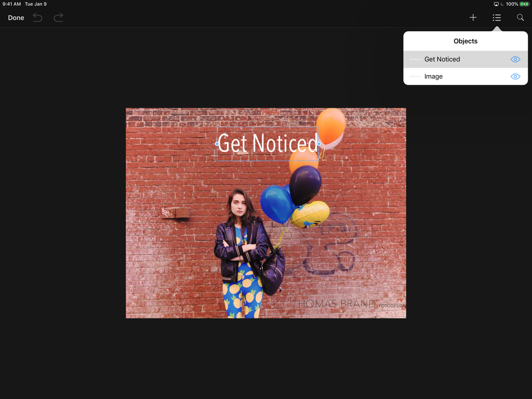Click the left resize handle of text box
Screen dimensions: 532x399
click(x=217, y=144)
